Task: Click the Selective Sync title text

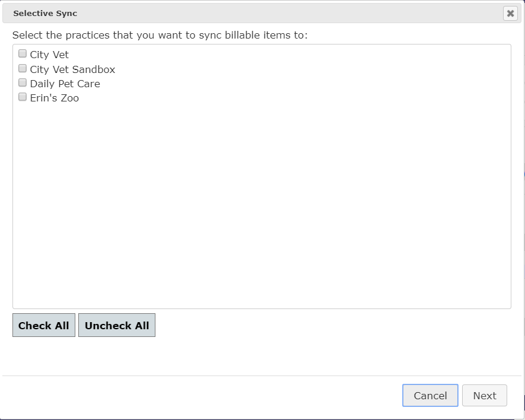Action: point(45,14)
